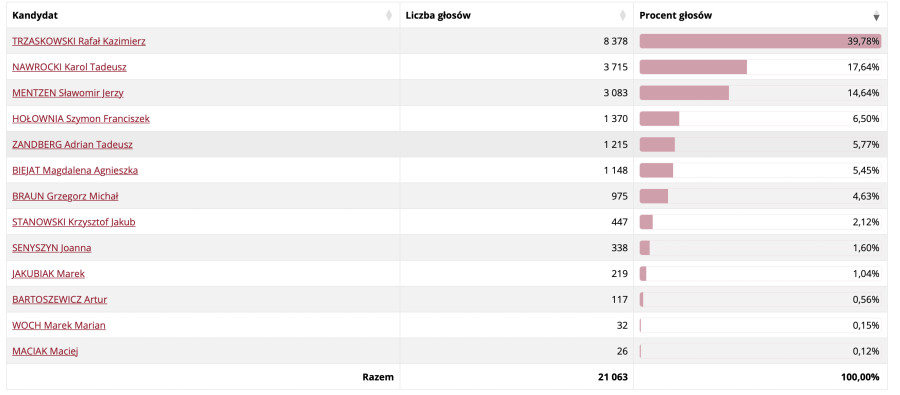Open MACIAK Maciej link
900x395 pixels.
pyautogui.click(x=45, y=351)
